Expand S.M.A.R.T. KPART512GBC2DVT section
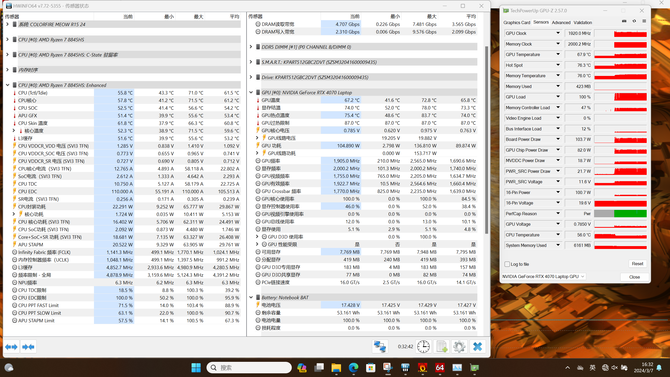The height and width of the screenshot is (377, 670). [251, 62]
